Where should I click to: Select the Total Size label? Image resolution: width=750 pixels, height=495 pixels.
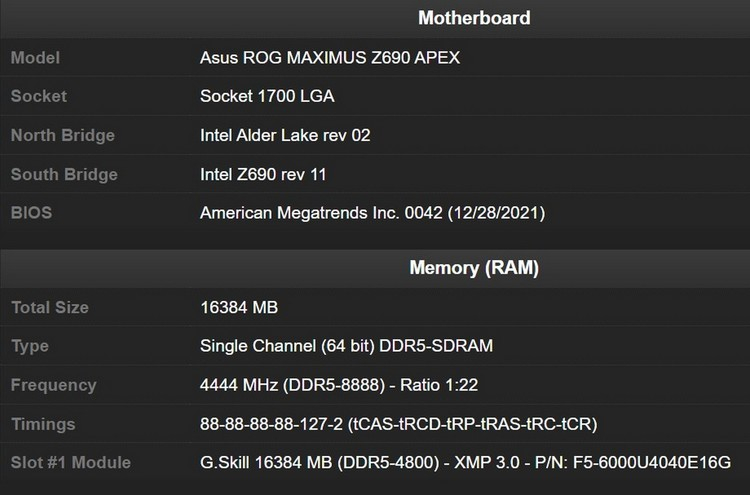[x=50, y=308]
